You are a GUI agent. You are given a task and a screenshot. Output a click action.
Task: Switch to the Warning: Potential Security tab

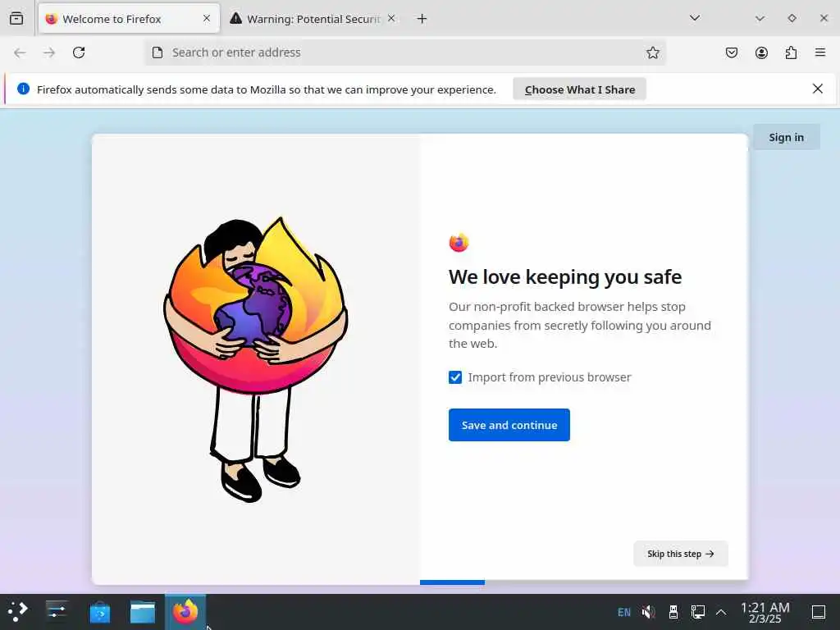pyautogui.click(x=313, y=19)
